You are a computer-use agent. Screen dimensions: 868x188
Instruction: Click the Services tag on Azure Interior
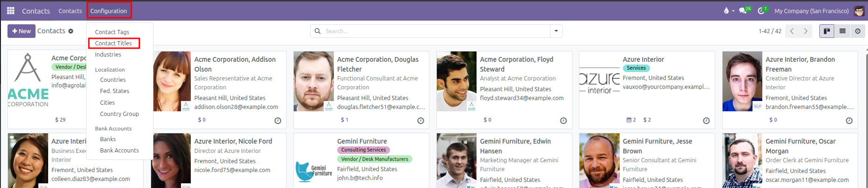[636, 68]
